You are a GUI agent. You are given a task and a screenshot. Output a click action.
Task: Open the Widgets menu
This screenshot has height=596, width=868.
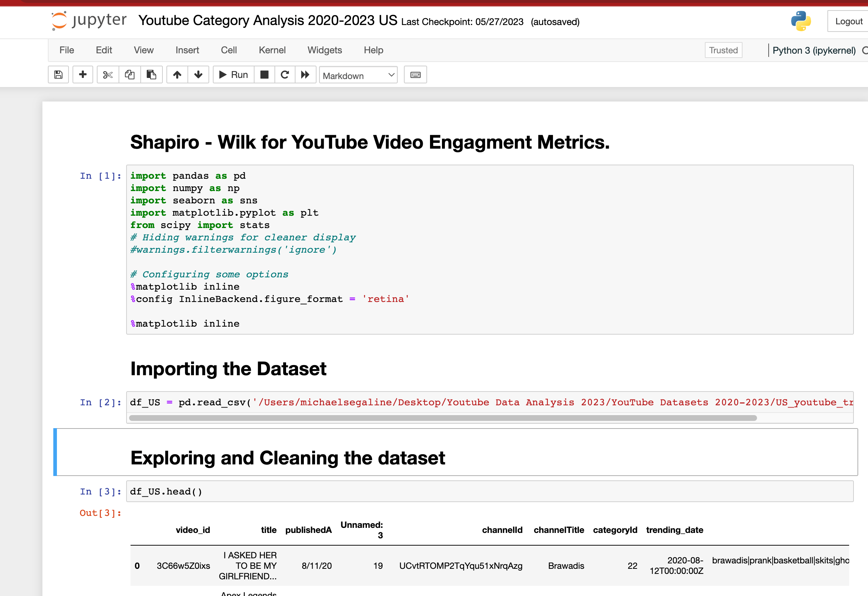pyautogui.click(x=325, y=50)
